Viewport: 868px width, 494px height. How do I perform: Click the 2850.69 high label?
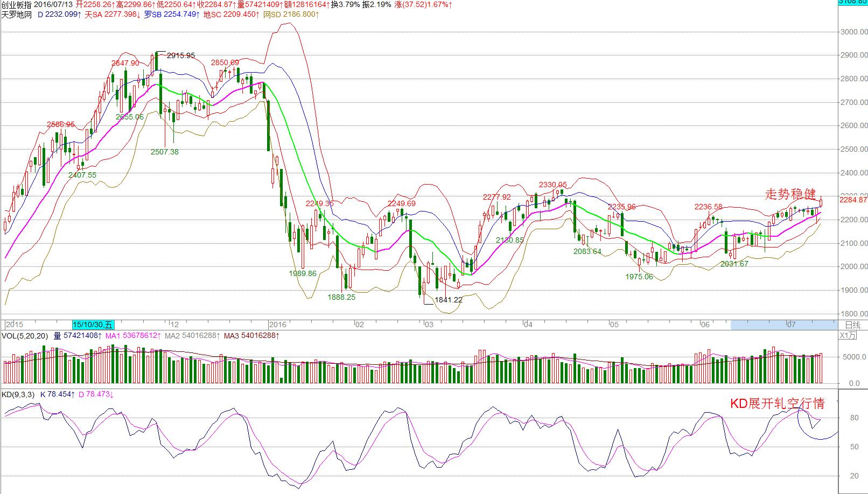[225, 62]
